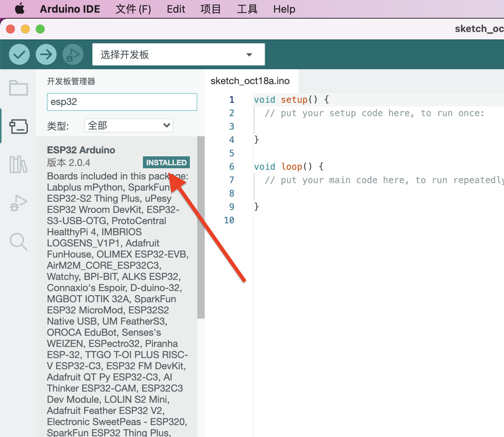Click the closing brace on line 9
Viewport: 504px width, 437px height.
point(256,207)
